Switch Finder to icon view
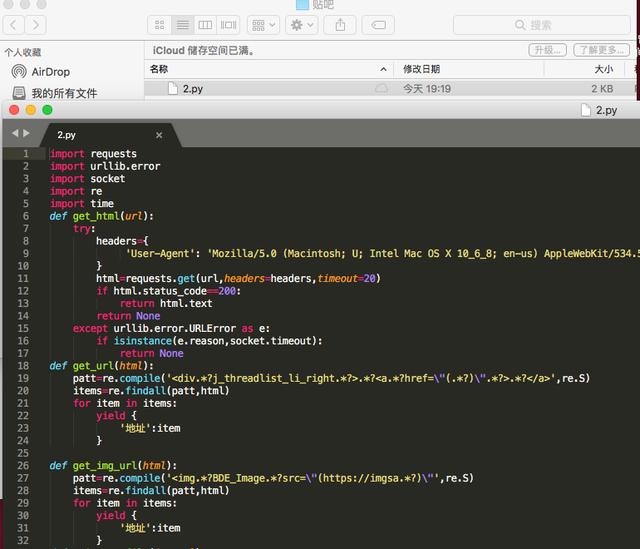640x549 pixels. 160,25
